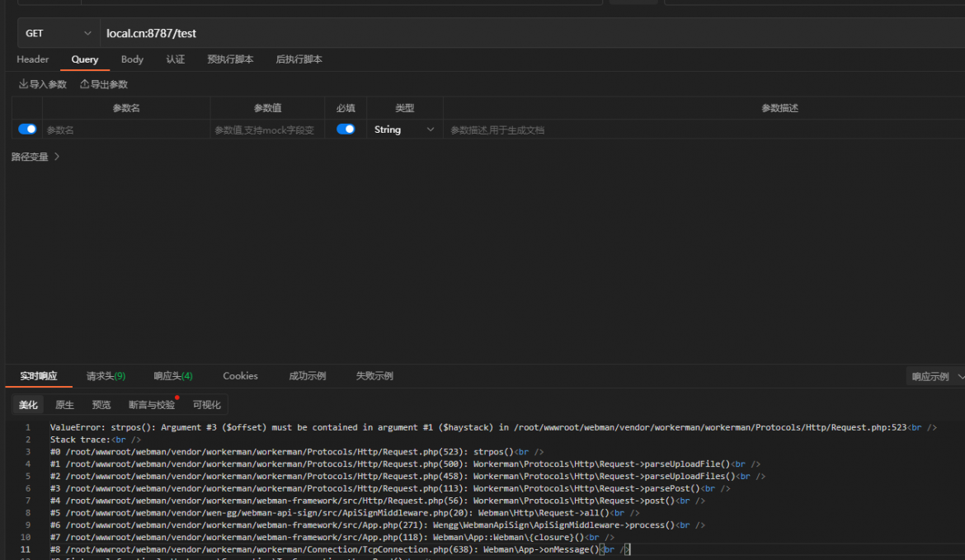
Task: Open 断言与校验 view
Action: pyautogui.click(x=152, y=405)
